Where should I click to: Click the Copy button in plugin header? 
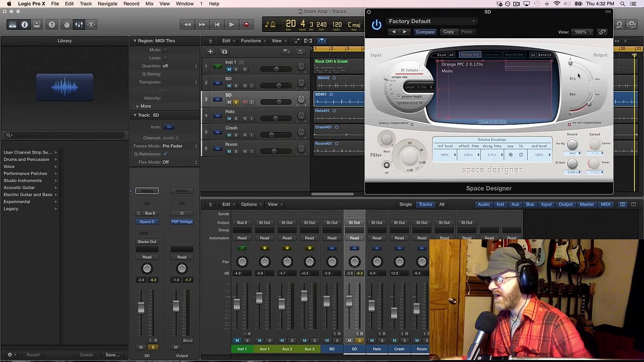448,32
